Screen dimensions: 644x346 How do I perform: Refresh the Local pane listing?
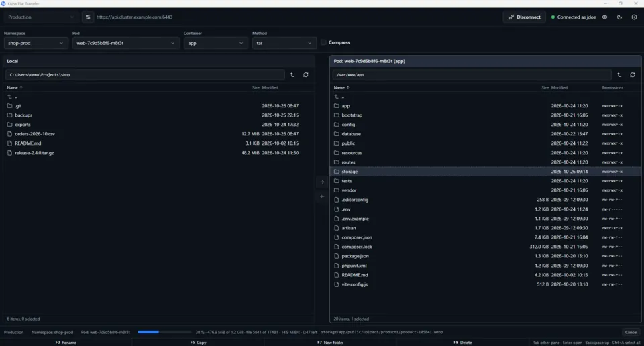pyautogui.click(x=306, y=74)
